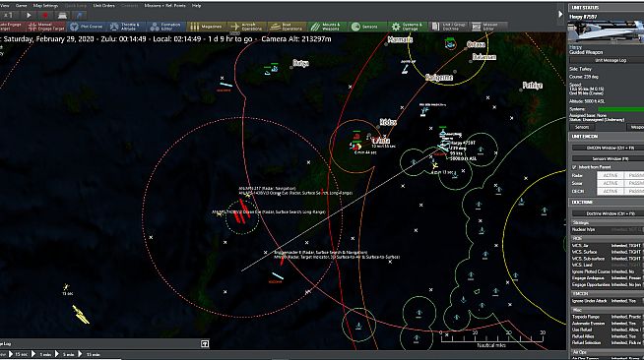The width and height of the screenshot is (644, 360).
Task: Click WCS, Surface doctrine row
Action: pyautogui.click(x=607, y=252)
